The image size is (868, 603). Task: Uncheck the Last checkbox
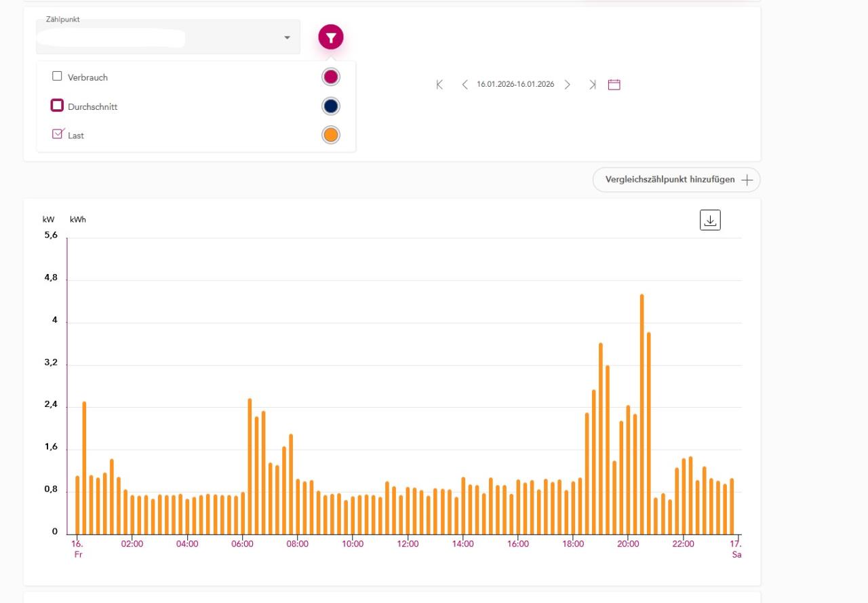(x=57, y=134)
